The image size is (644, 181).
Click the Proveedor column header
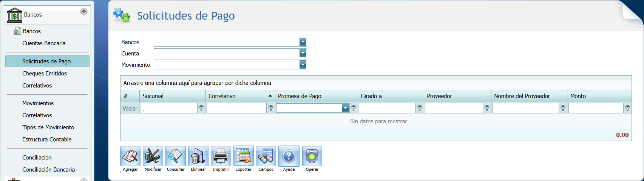coord(458,96)
